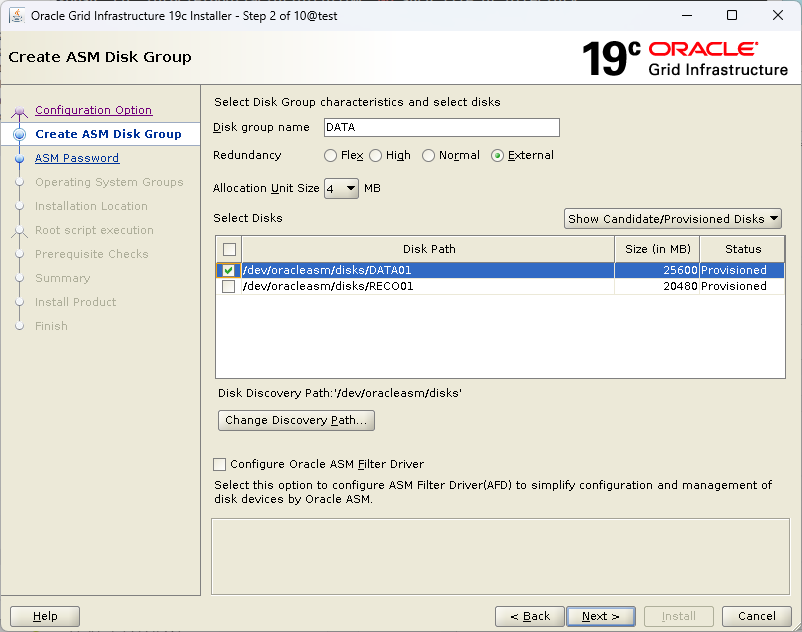802x632 pixels.
Task: Maximize the installer window
Action: coord(732,15)
